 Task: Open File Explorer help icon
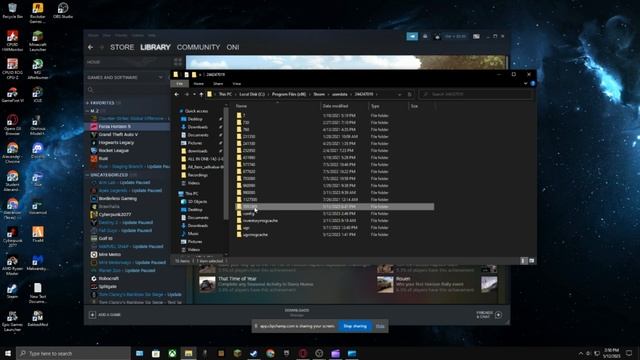(x=533, y=84)
